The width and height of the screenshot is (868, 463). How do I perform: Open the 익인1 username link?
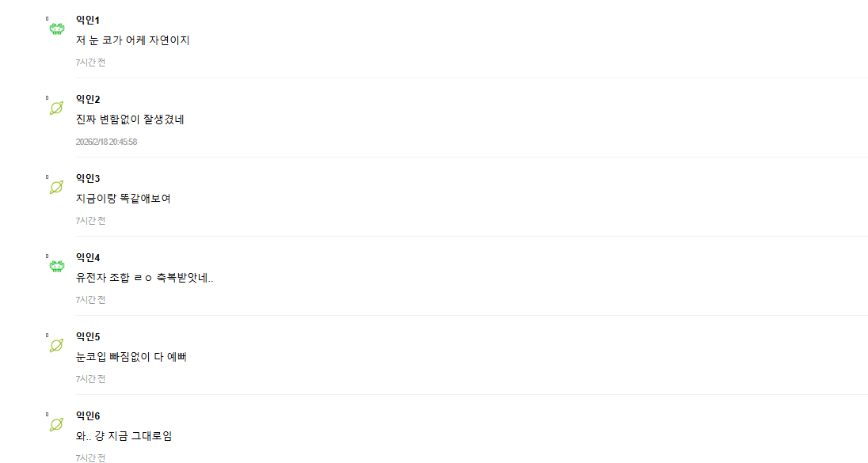(x=87, y=20)
